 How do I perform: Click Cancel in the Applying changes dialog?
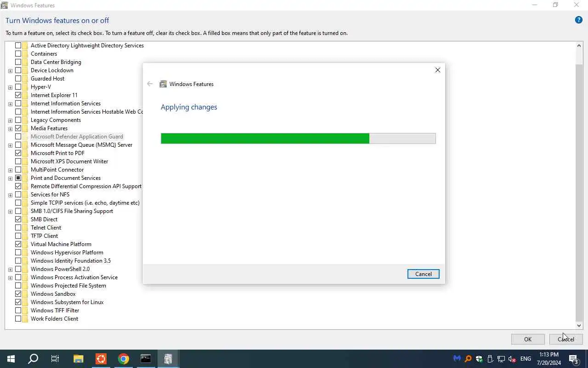[x=423, y=274]
